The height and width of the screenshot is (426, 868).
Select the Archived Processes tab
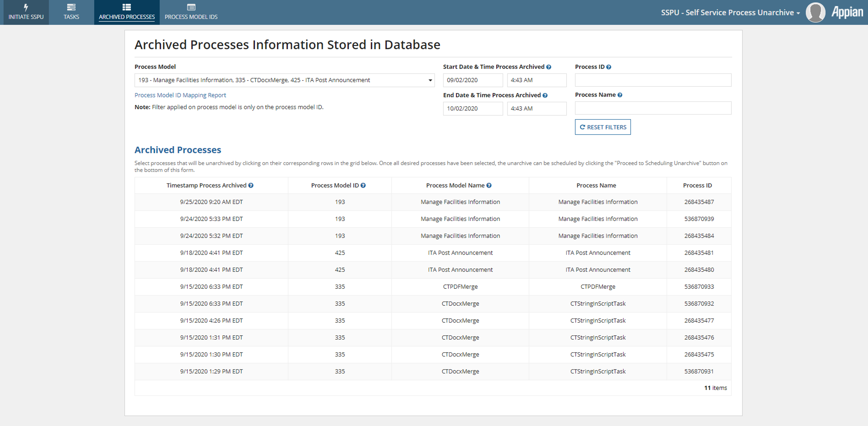pyautogui.click(x=127, y=12)
